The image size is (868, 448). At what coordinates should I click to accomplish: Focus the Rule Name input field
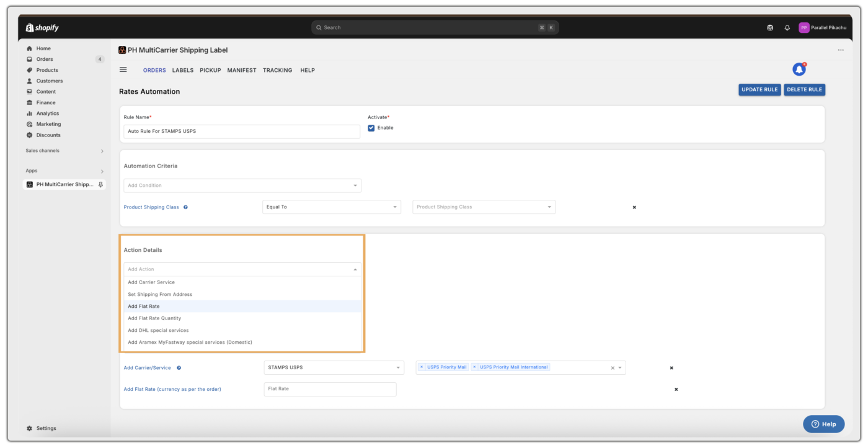242,132
